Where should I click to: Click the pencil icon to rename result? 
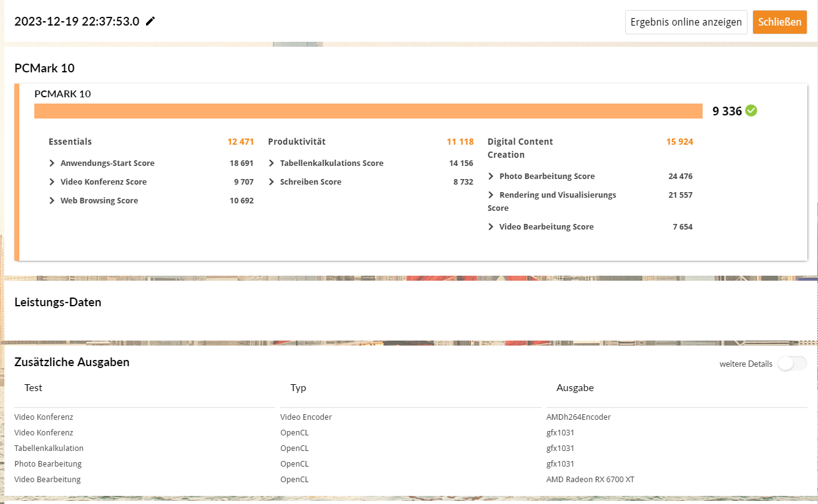point(150,21)
